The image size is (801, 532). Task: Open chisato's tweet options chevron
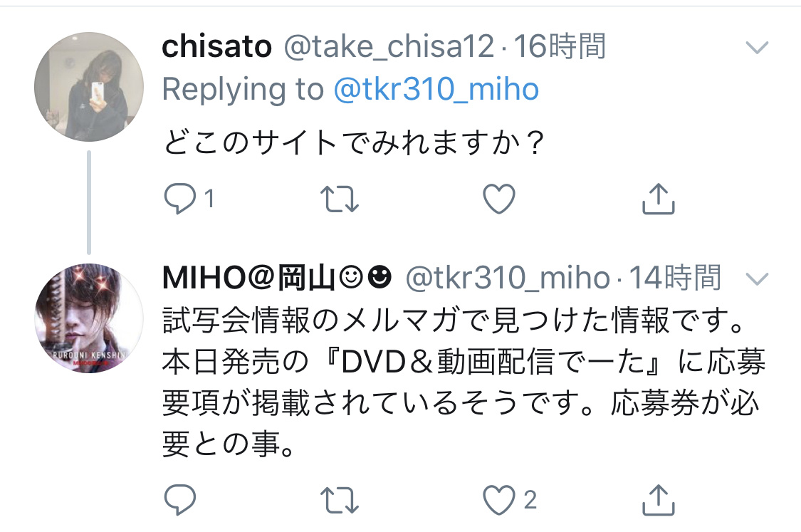(x=757, y=48)
